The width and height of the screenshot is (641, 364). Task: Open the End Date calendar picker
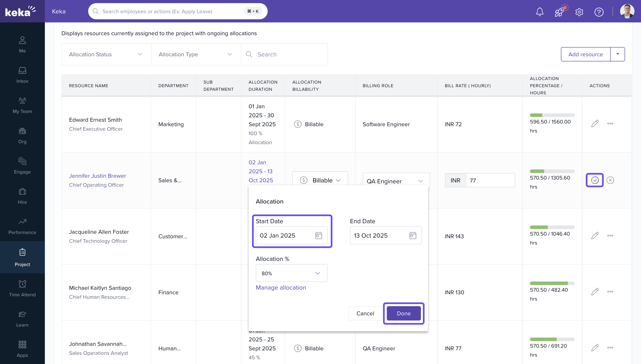click(x=413, y=236)
